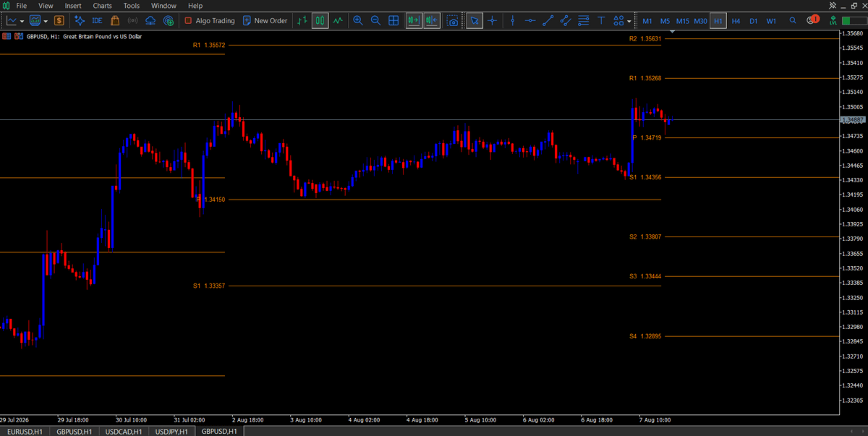Toggle chart auto scroll
Viewport: 868px width, 436px height.
414,21
